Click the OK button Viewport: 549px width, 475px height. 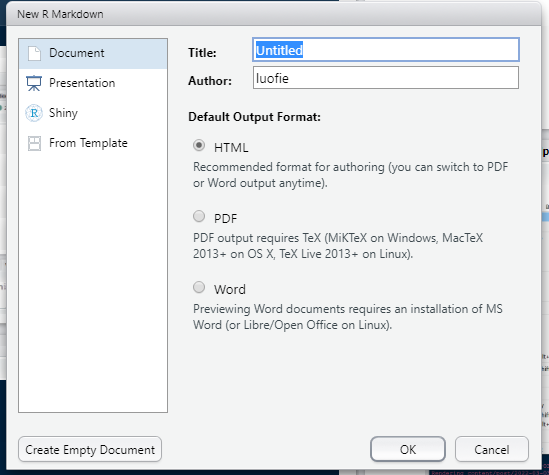point(408,449)
